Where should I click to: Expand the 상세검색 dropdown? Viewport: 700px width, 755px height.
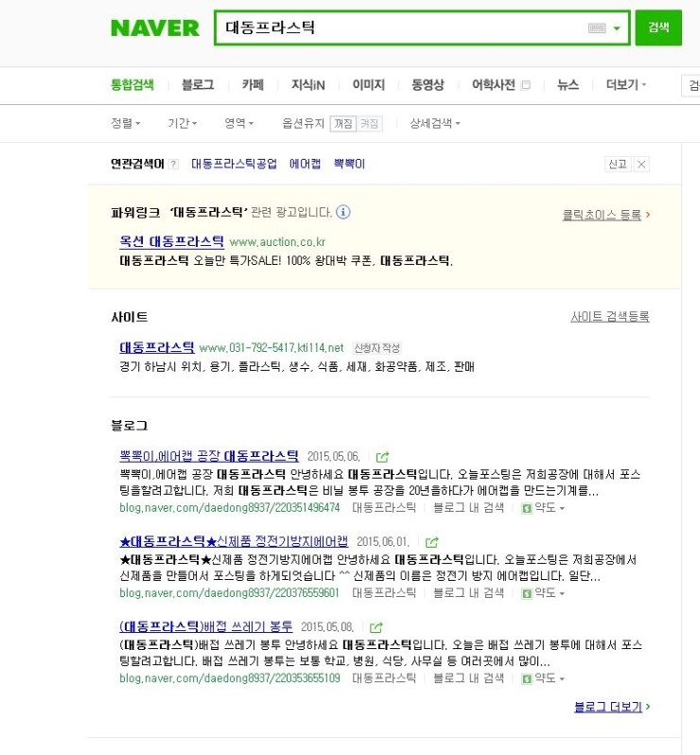pyautogui.click(x=435, y=123)
